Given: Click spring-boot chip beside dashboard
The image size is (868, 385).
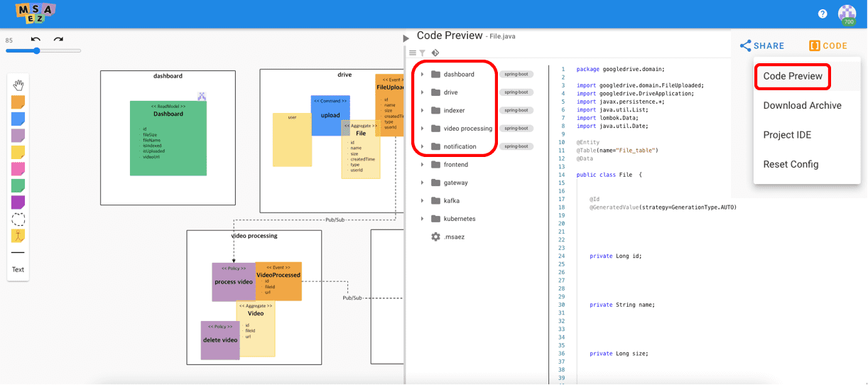Looking at the screenshot, I should 516,74.
